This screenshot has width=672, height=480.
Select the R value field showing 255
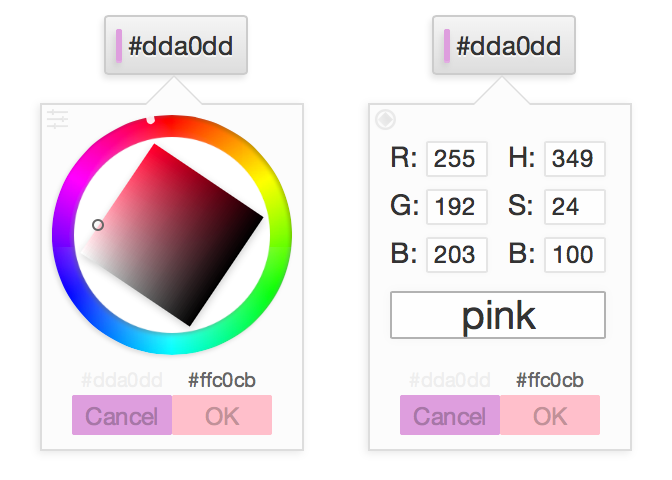457,159
